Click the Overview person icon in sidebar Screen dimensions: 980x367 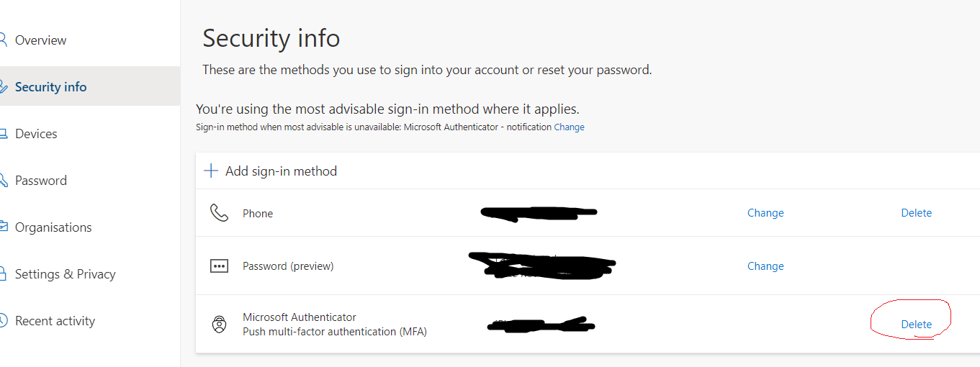[3, 40]
